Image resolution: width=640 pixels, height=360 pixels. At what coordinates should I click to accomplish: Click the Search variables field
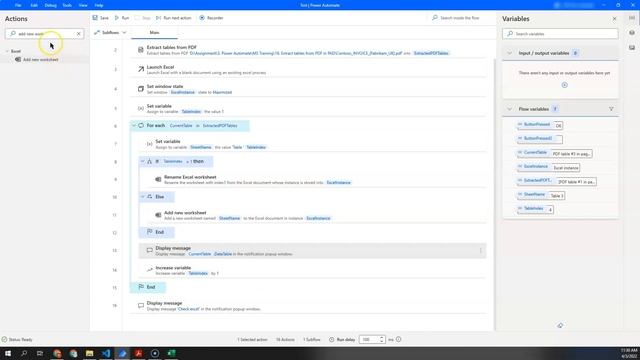[560, 34]
